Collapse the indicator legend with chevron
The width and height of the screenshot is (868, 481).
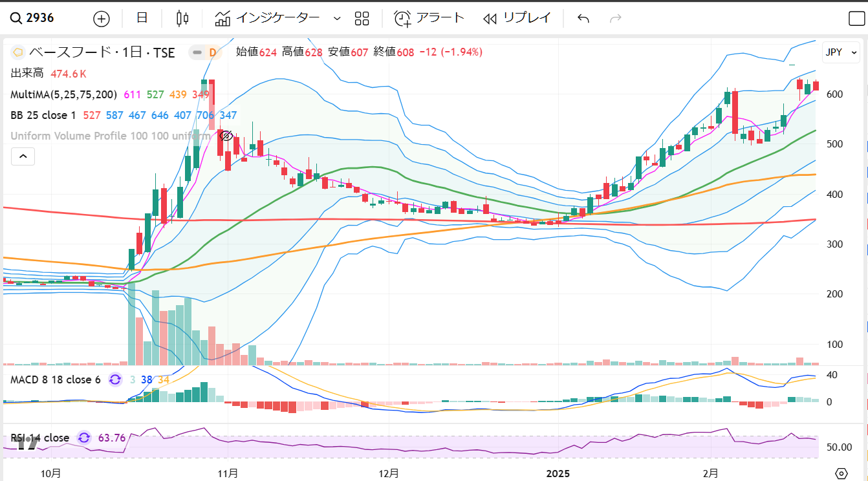(x=23, y=156)
